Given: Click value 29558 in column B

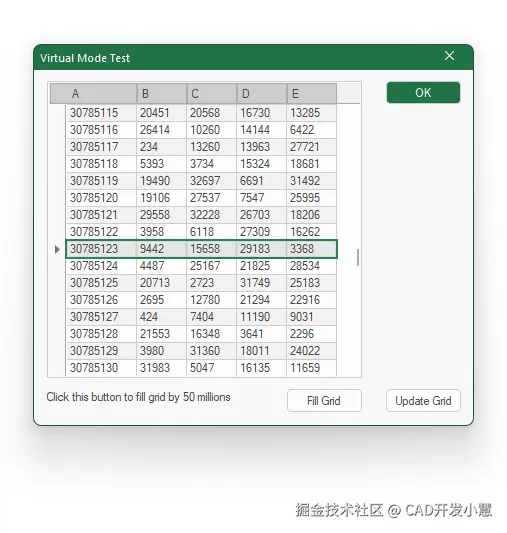Looking at the screenshot, I should (161, 215).
